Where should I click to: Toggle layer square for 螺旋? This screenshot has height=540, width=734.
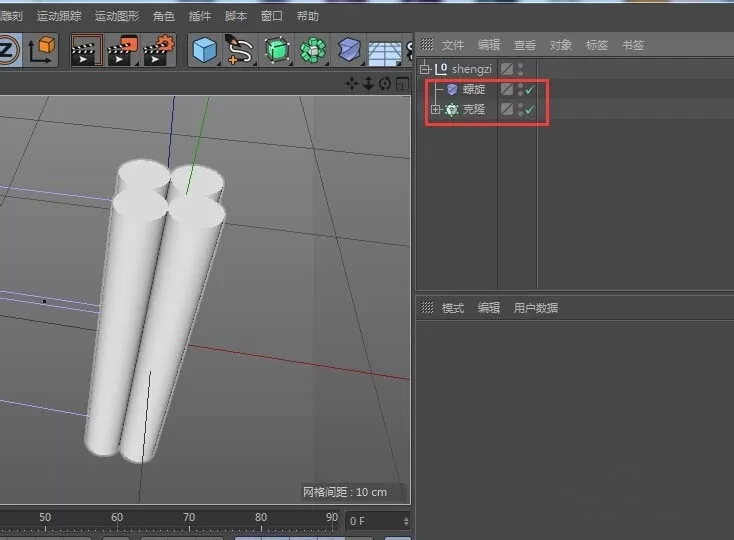(x=506, y=89)
